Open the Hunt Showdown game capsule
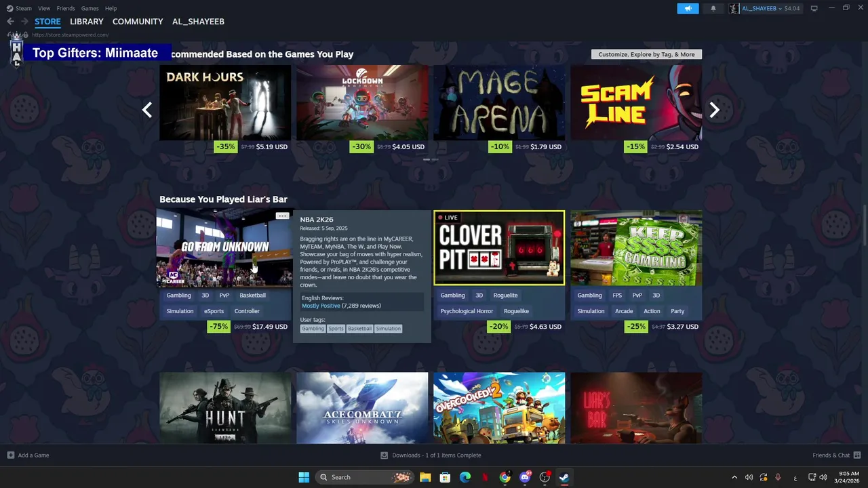 point(225,408)
